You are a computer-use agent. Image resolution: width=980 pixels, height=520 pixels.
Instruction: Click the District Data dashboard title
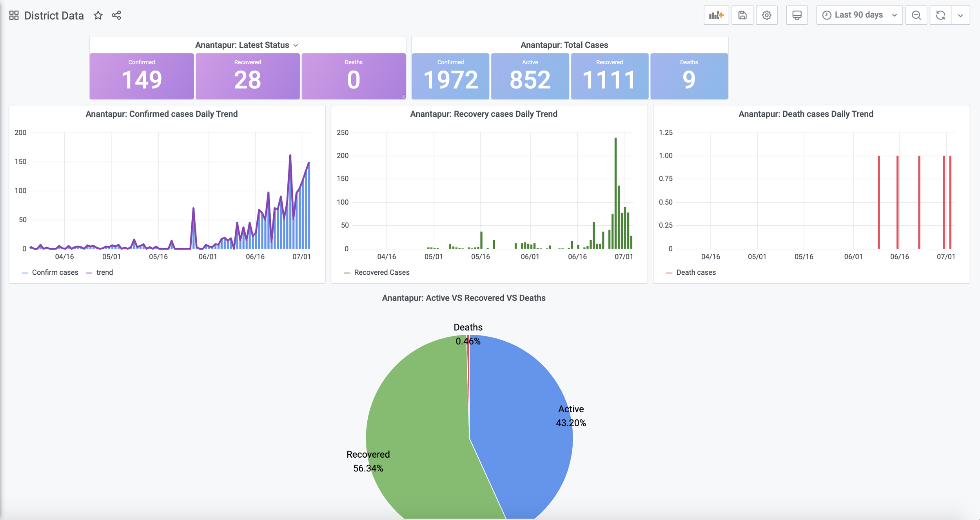click(x=54, y=15)
